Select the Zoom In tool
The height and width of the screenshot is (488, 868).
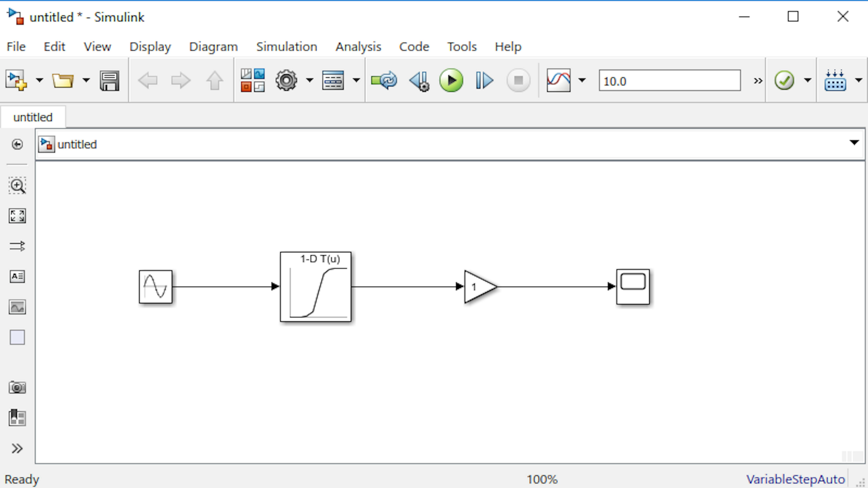pyautogui.click(x=17, y=185)
